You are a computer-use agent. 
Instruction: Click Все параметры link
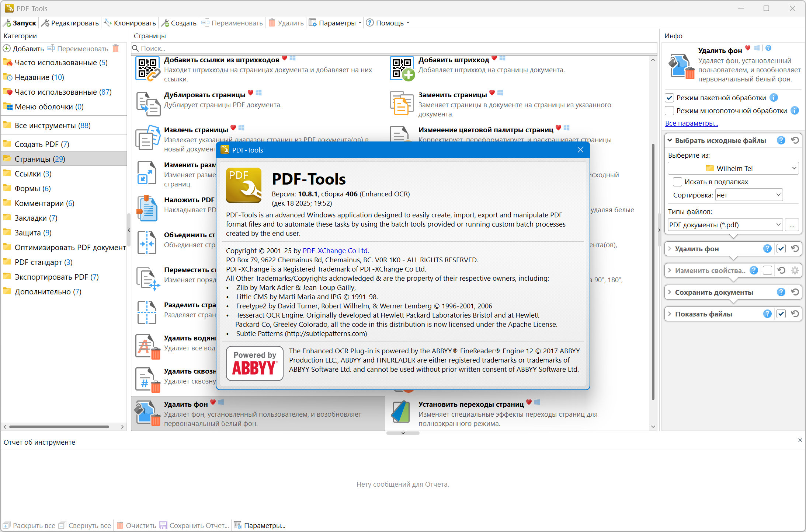(691, 123)
